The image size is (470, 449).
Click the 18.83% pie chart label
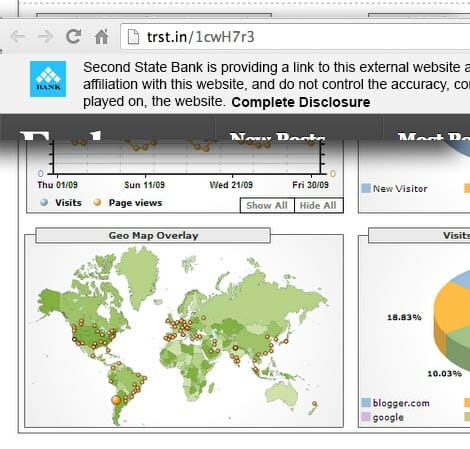(404, 317)
